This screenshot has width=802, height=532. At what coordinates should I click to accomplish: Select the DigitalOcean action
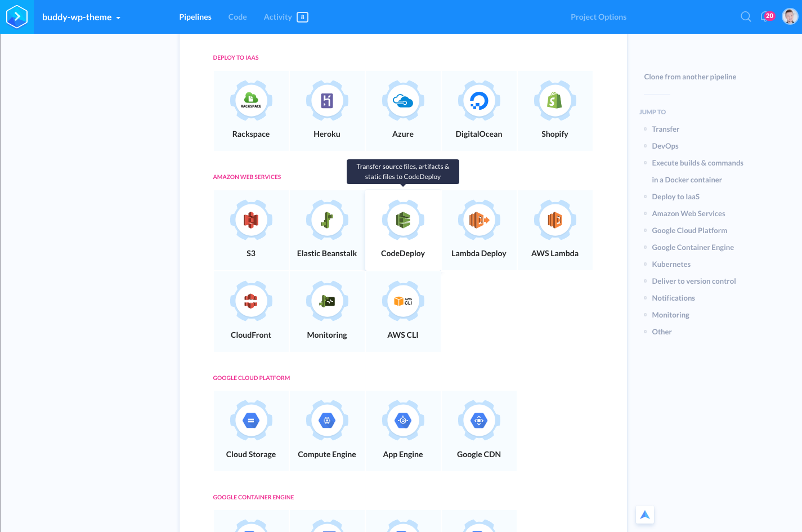tap(479, 111)
